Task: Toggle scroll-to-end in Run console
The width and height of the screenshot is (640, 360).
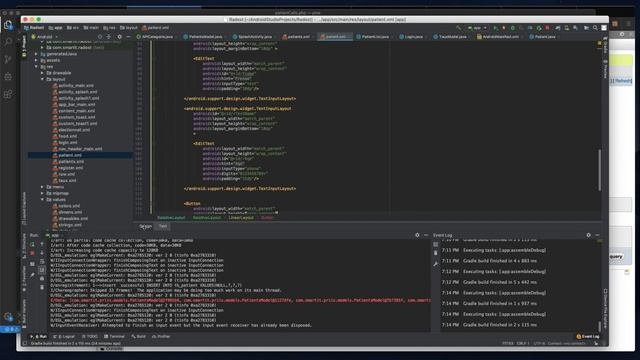Action: (x=42, y=270)
